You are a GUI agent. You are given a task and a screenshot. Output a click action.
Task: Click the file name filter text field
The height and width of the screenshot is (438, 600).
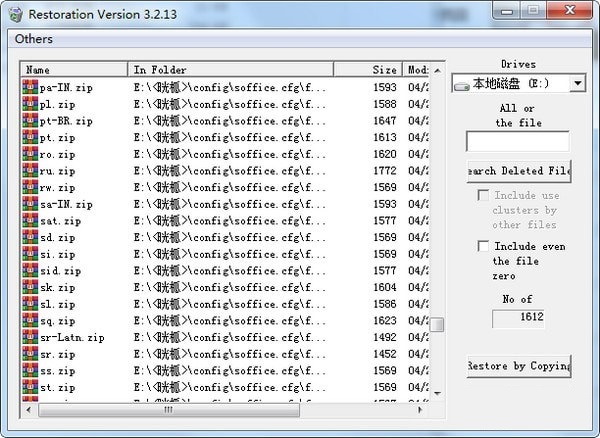pyautogui.click(x=518, y=142)
